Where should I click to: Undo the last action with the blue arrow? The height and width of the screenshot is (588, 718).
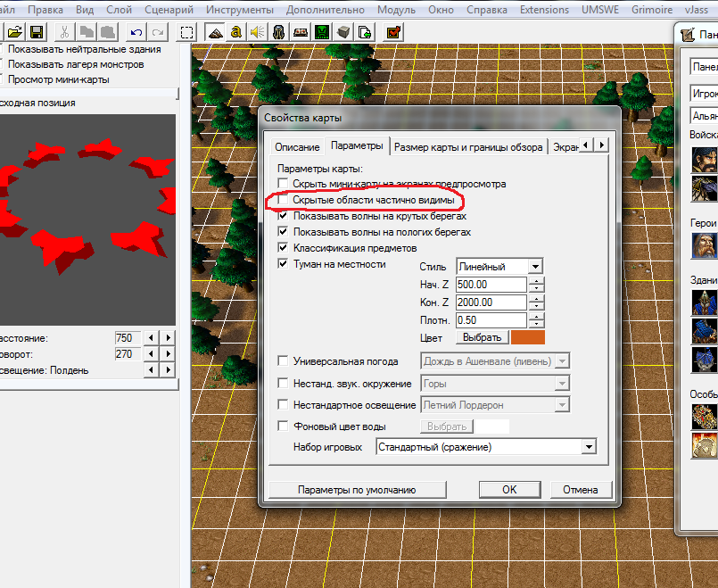(136, 32)
